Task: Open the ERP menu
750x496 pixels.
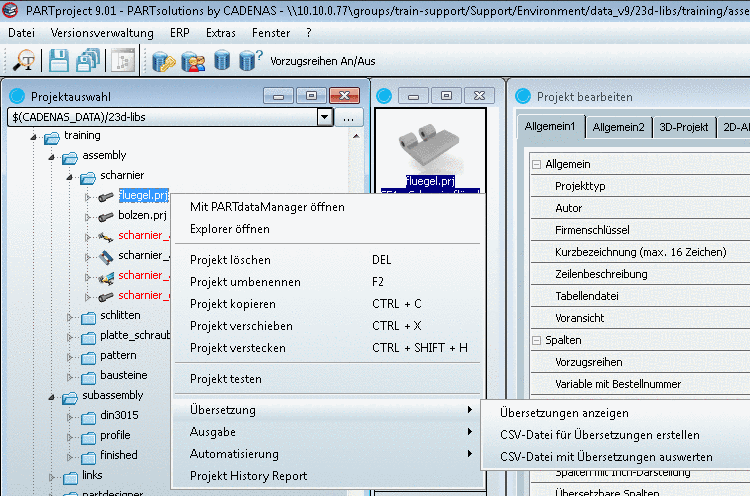Action: click(x=180, y=33)
